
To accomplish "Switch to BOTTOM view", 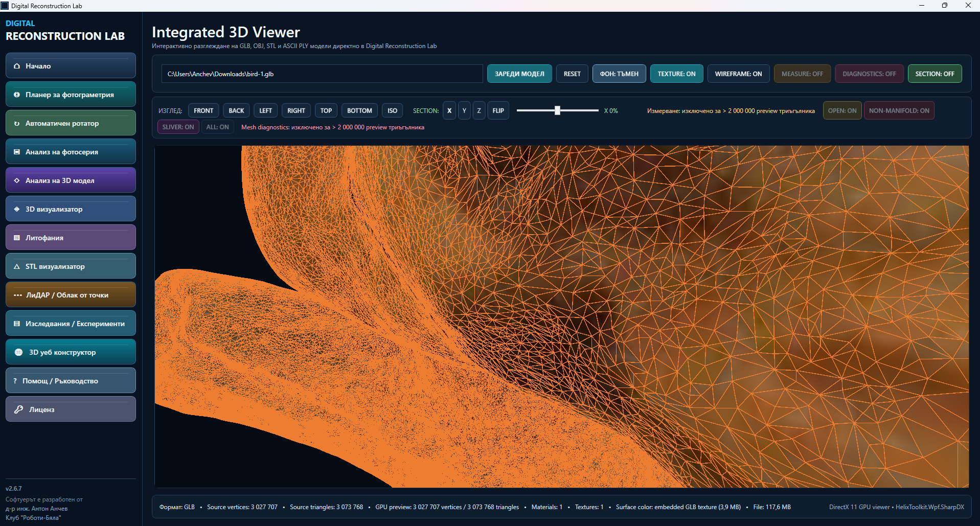I will [359, 110].
